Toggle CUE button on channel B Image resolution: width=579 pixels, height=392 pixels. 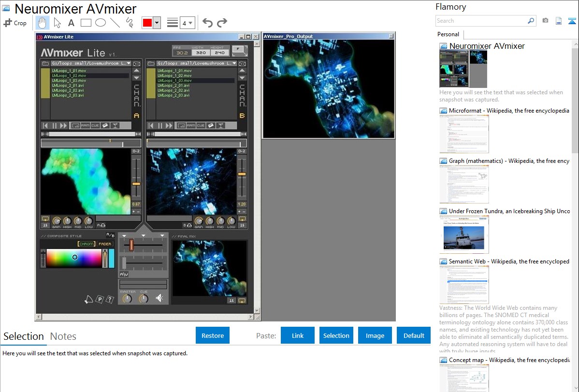point(201,126)
